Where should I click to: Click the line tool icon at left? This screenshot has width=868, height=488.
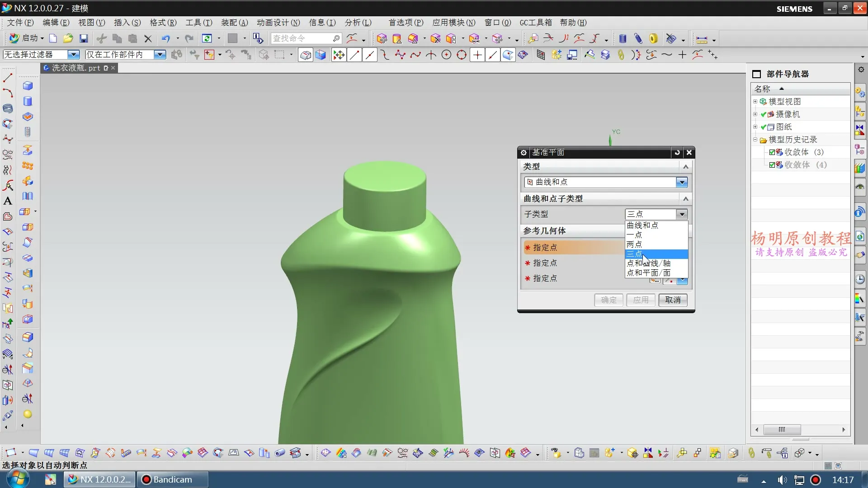(8, 78)
